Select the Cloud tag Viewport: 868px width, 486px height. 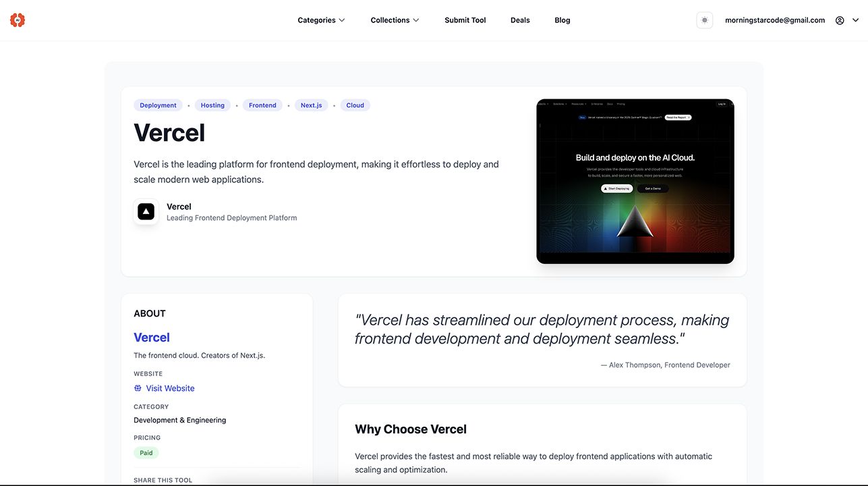(x=355, y=105)
